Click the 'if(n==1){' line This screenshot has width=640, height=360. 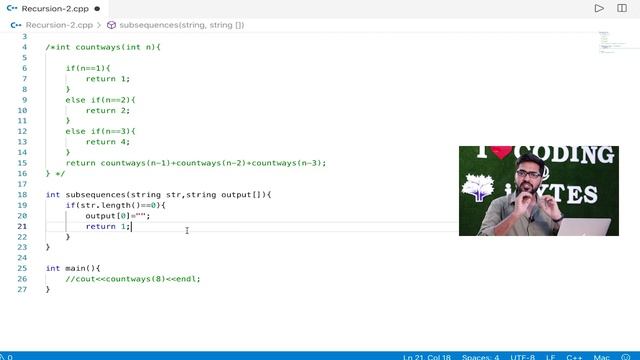pos(88,68)
